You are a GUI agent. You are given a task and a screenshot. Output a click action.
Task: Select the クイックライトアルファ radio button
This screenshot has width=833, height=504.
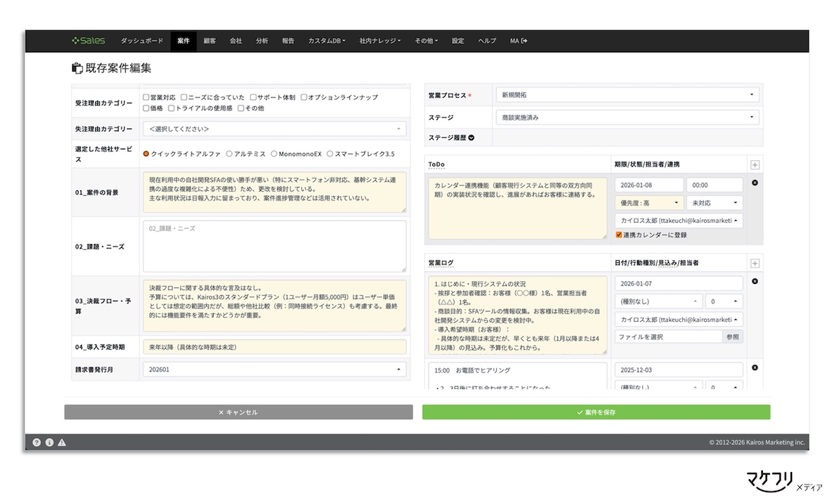tap(146, 154)
